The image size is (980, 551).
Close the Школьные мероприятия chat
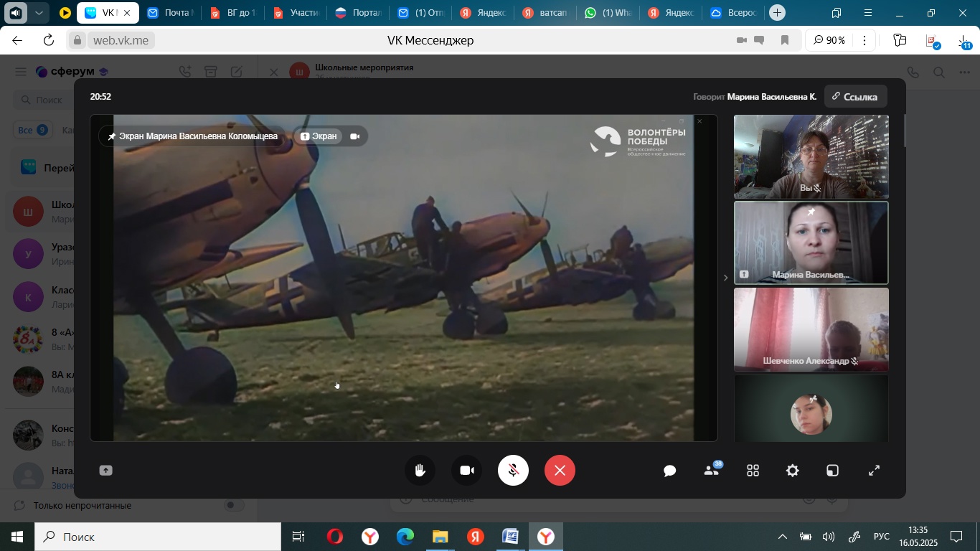point(273,72)
